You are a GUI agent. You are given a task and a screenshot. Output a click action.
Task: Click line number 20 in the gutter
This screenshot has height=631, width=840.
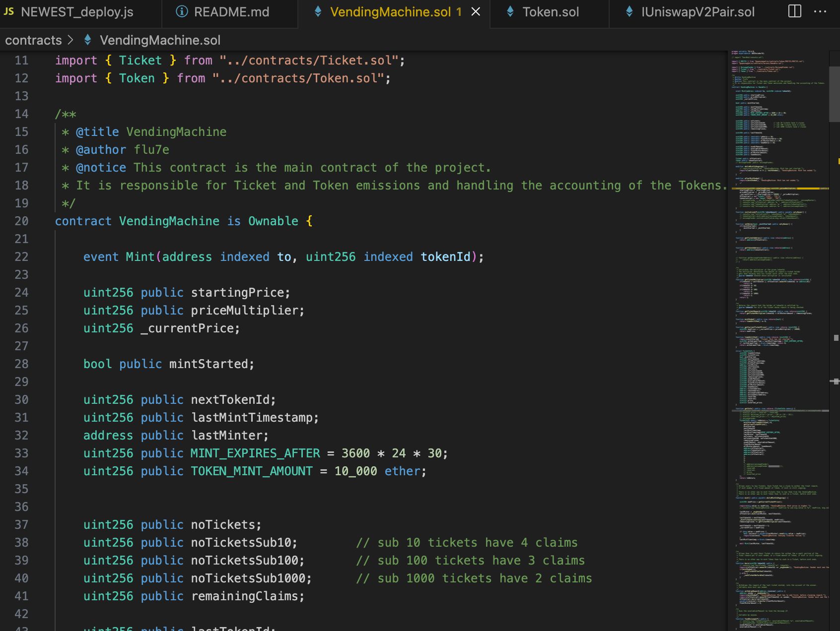coord(21,221)
